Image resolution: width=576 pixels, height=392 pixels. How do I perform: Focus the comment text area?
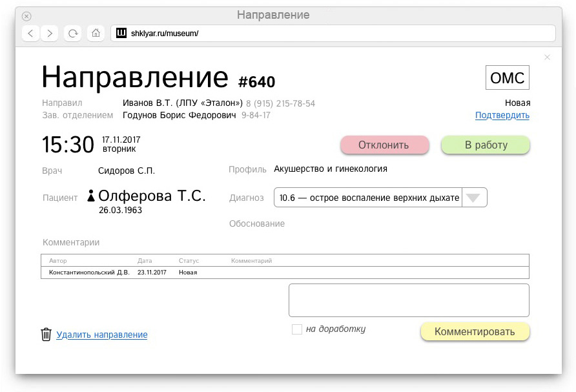click(409, 300)
